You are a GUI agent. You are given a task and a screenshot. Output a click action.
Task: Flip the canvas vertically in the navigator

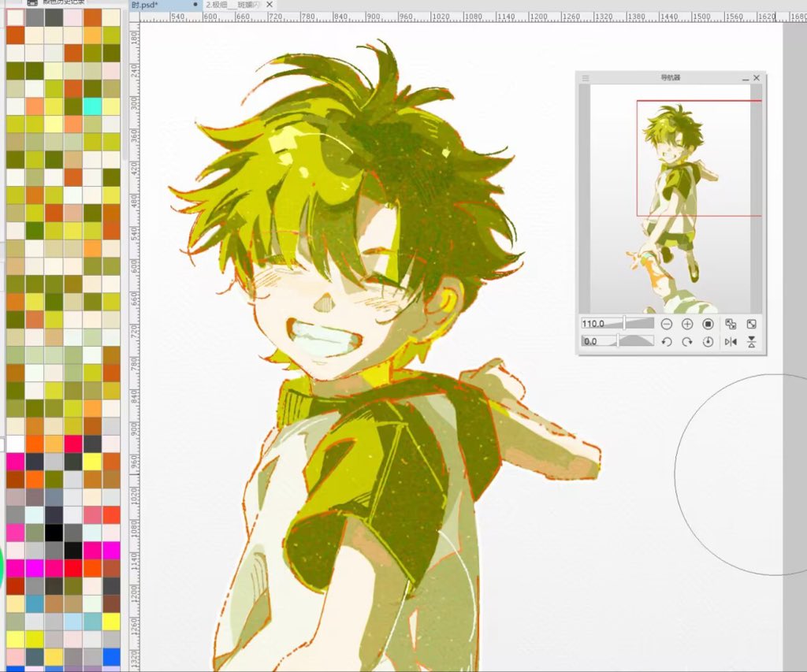(751, 342)
